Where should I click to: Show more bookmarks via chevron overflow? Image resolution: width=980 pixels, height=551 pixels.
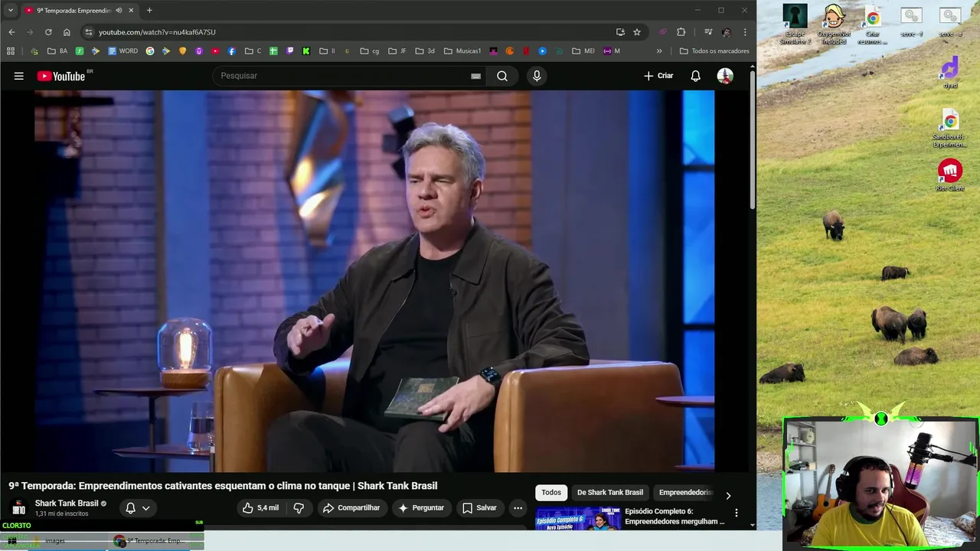click(x=659, y=51)
